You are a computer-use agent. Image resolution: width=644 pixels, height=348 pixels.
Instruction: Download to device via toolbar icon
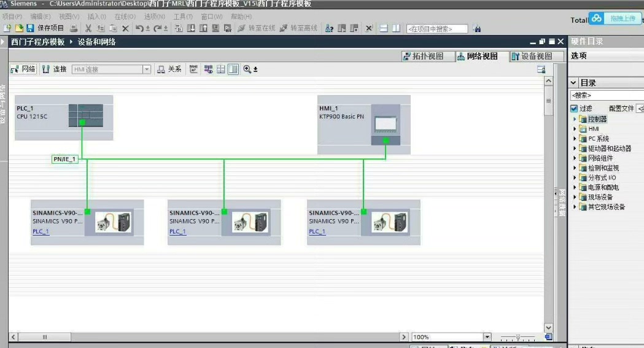click(x=191, y=28)
